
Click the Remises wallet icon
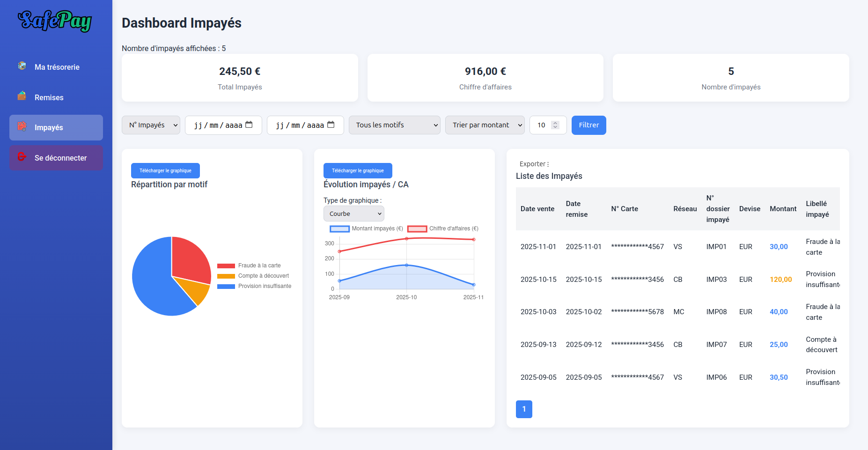pos(22,96)
